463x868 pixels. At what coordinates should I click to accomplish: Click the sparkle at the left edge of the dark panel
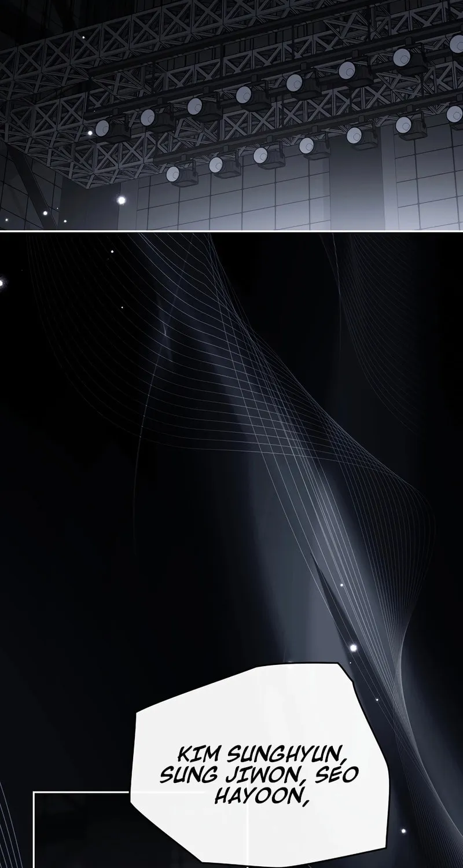[x=2, y=283]
